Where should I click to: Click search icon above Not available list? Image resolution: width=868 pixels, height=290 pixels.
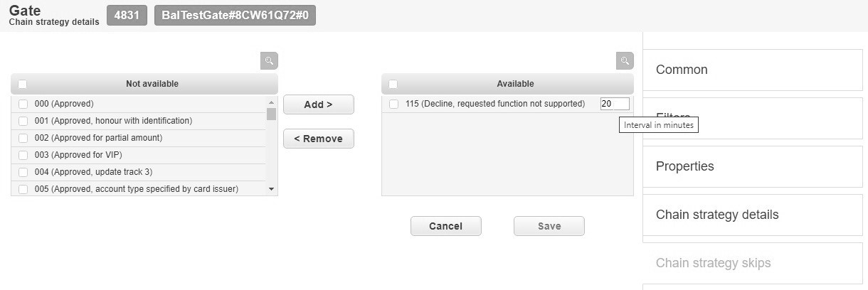(x=269, y=61)
